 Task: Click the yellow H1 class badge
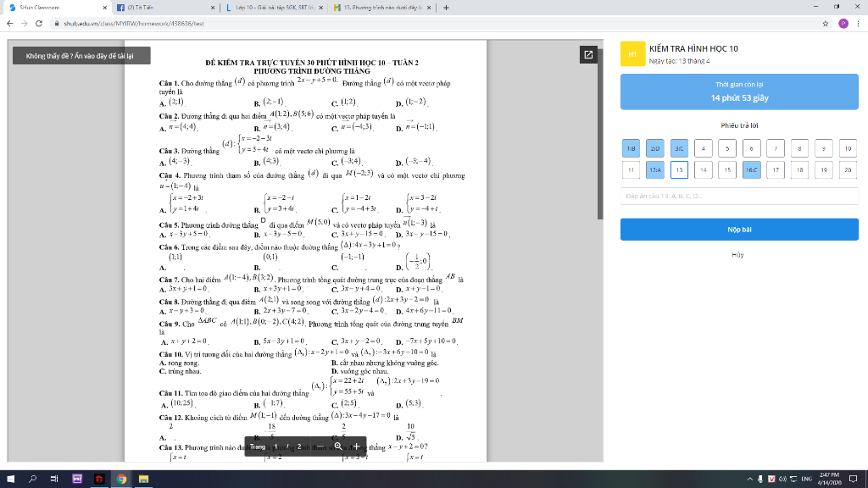(x=632, y=54)
